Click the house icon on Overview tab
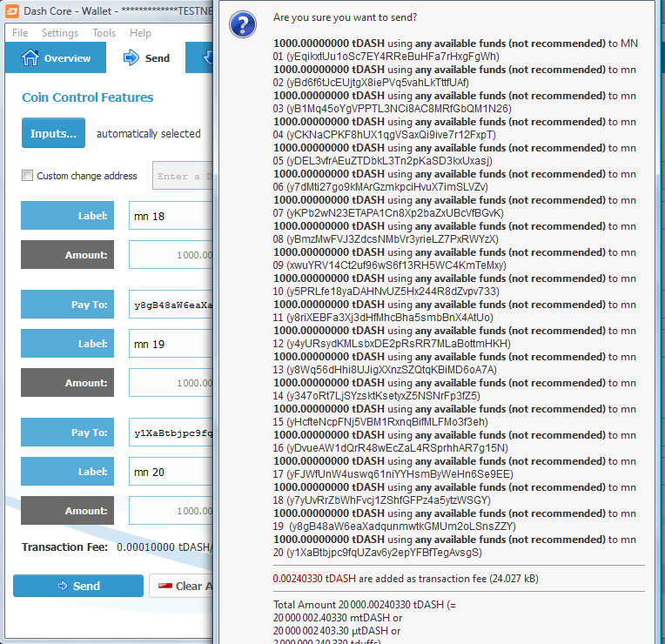 tap(30, 57)
